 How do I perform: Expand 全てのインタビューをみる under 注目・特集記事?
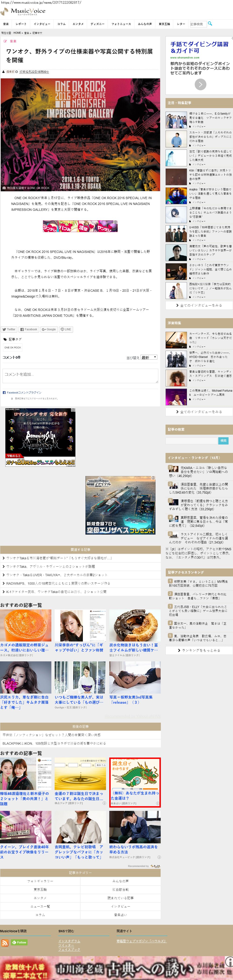click(x=199, y=305)
